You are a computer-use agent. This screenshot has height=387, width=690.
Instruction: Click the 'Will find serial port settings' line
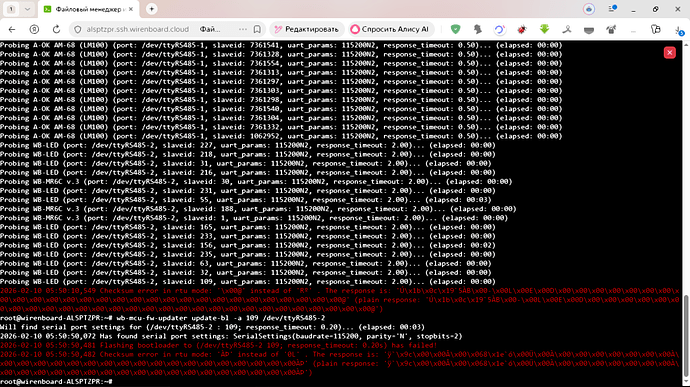[x=213, y=327]
